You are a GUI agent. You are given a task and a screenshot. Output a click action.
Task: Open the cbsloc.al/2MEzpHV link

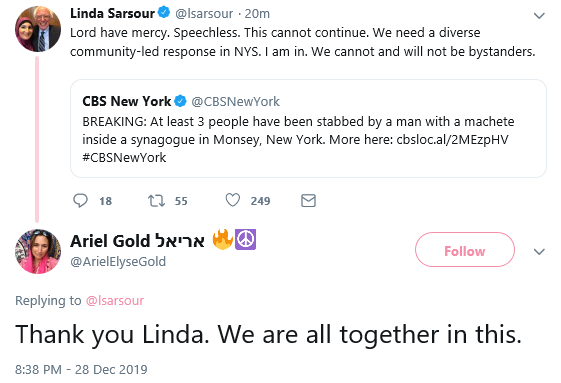pyautogui.click(x=452, y=140)
